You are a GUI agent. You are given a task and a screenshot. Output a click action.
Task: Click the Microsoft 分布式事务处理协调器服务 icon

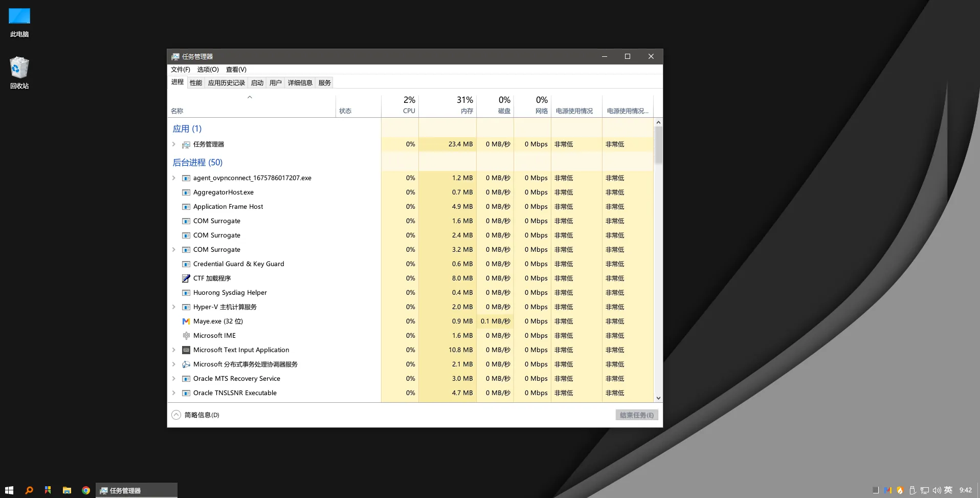click(x=186, y=364)
